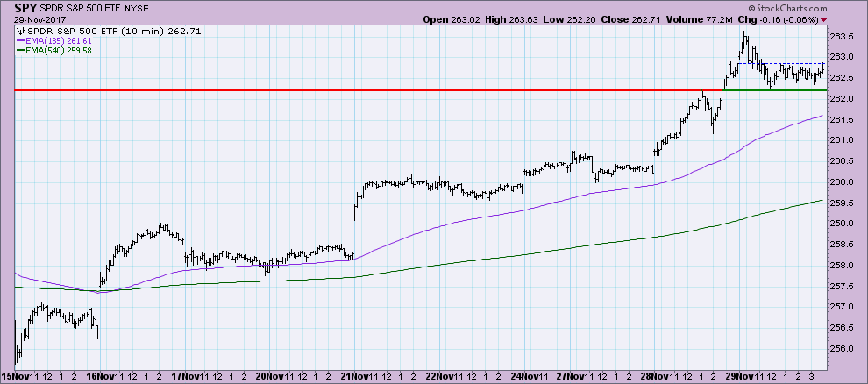Click the High 263.63 value
The image size is (868, 384).
click(x=513, y=19)
